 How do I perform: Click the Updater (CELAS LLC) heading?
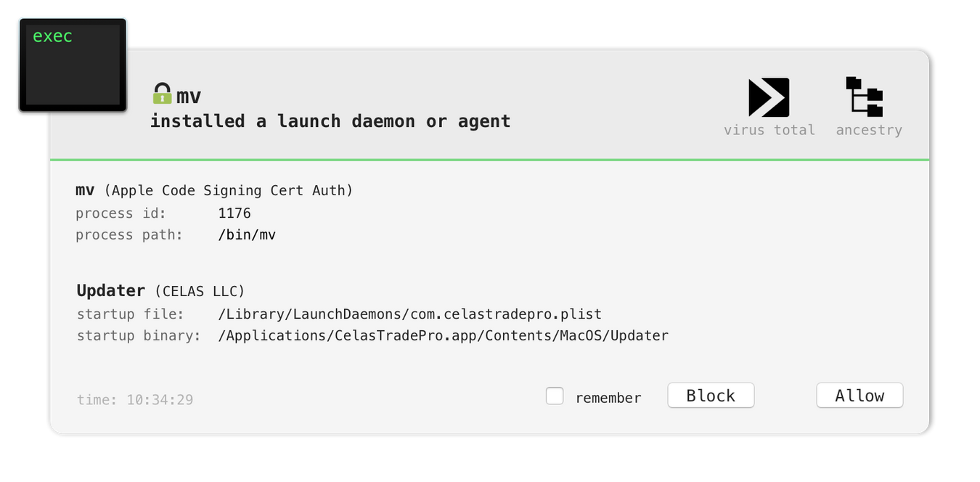coord(160,290)
